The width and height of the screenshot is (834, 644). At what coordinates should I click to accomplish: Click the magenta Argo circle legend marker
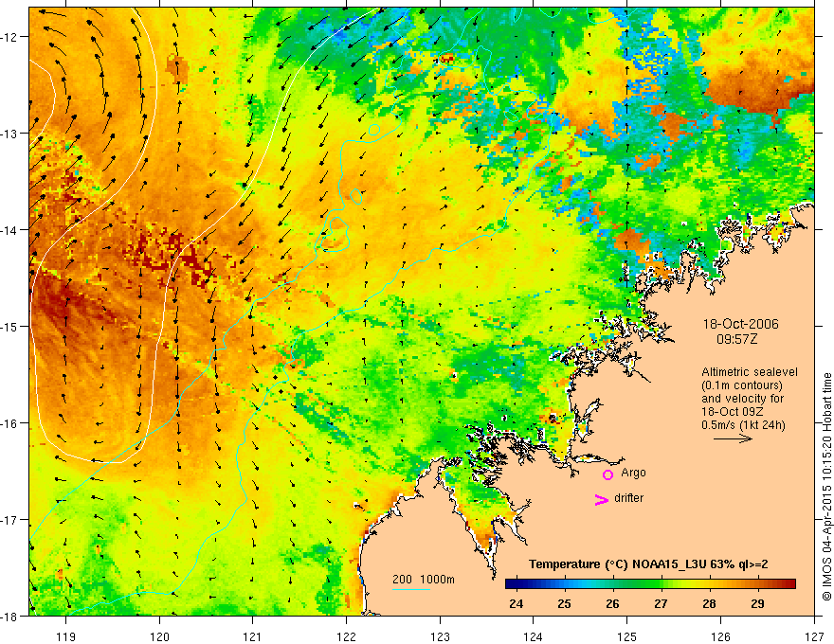(x=607, y=474)
